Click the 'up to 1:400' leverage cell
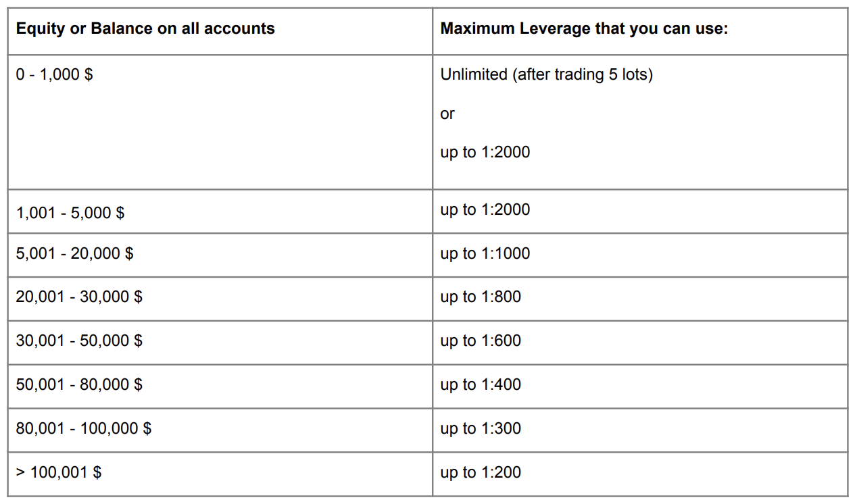Screen dimensions: 857x504 click(x=481, y=384)
